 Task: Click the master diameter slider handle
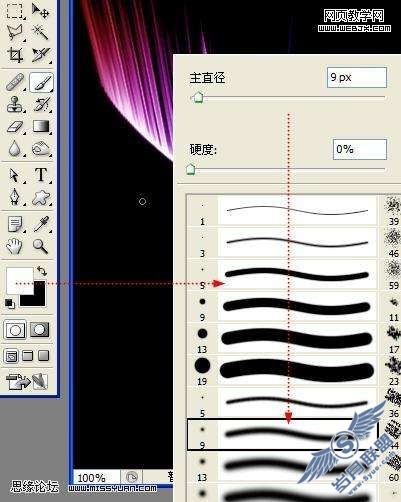(x=198, y=98)
